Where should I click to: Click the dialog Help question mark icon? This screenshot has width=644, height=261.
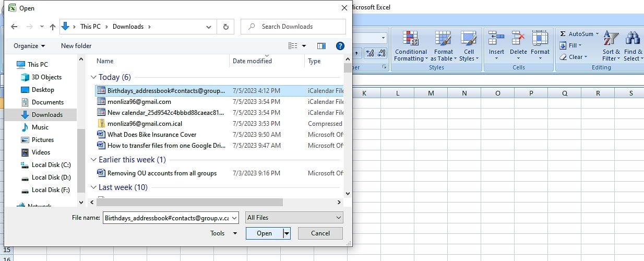(340, 46)
